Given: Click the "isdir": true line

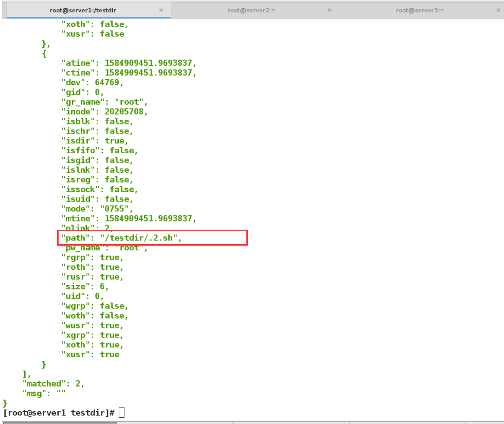Looking at the screenshot, I should (x=95, y=141).
